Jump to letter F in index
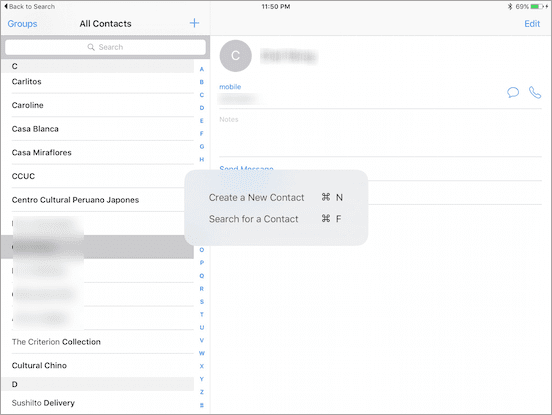The height and width of the screenshot is (415, 552). click(x=202, y=133)
